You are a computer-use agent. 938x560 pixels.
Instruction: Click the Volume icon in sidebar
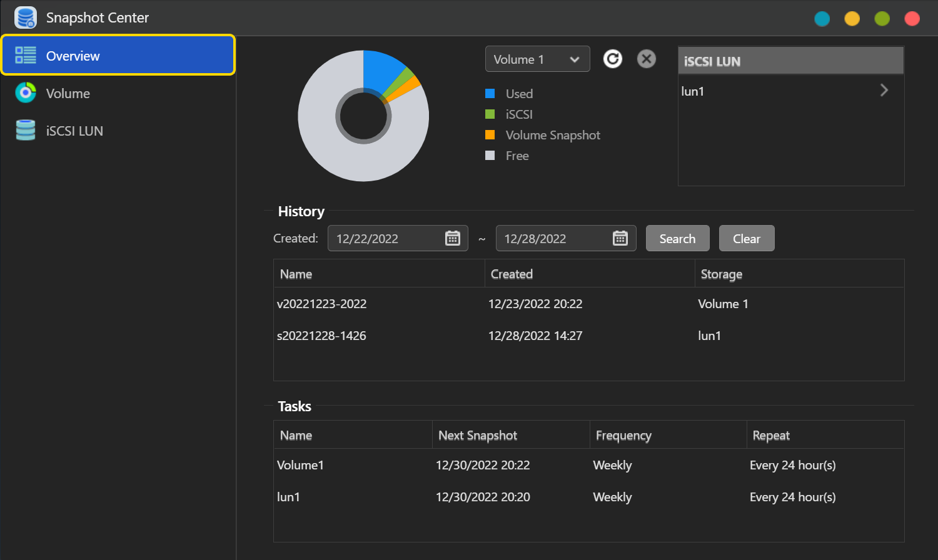(26, 93)
